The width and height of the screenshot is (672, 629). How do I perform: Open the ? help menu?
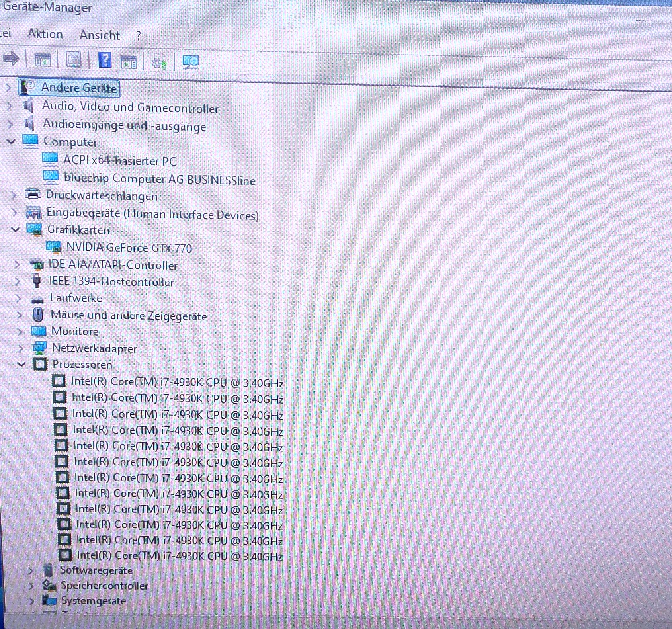click(139, 36)
